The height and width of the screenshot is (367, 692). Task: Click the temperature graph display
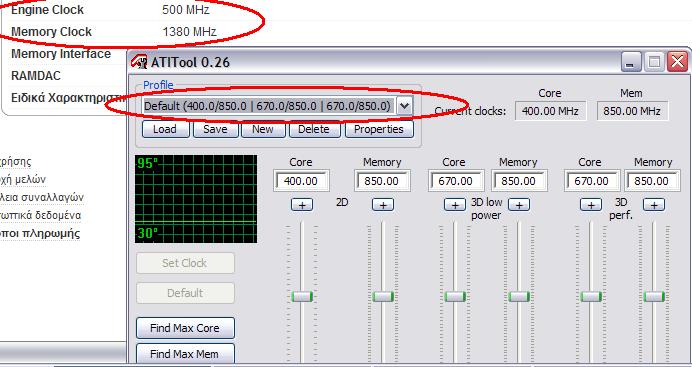[x=196, y=198]
